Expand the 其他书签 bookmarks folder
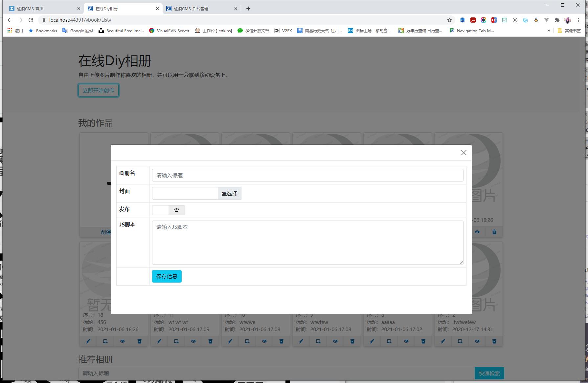The image size is (588, 383). (570, 31)
